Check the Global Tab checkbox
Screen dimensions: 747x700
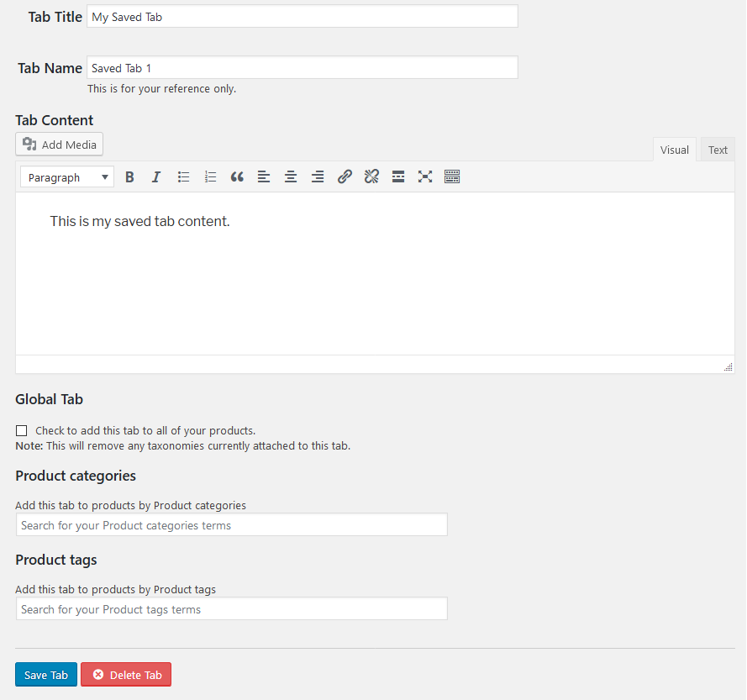pyautogui.click(x=22, y=431)
